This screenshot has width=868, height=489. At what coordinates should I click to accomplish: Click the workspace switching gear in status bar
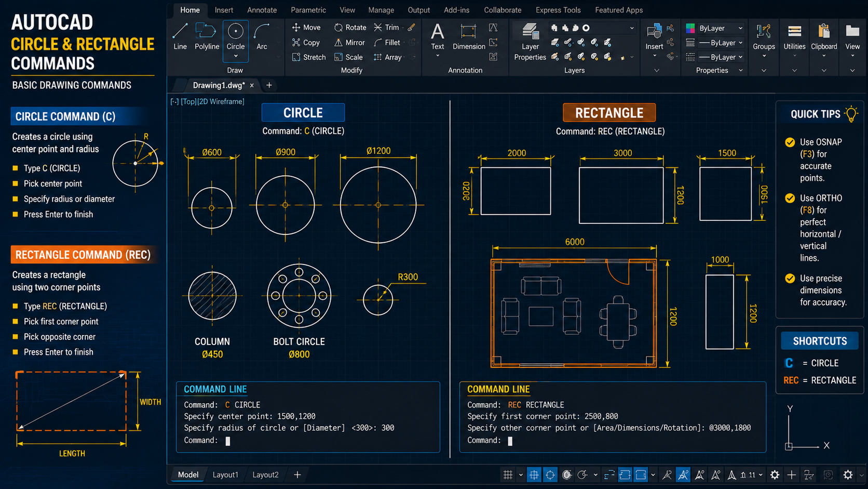point(775,474)
